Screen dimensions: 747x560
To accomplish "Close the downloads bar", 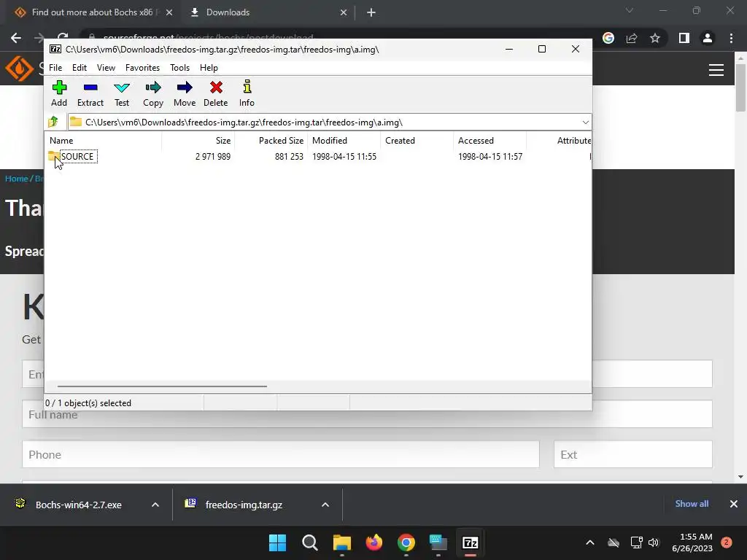I will click(734, 504).
